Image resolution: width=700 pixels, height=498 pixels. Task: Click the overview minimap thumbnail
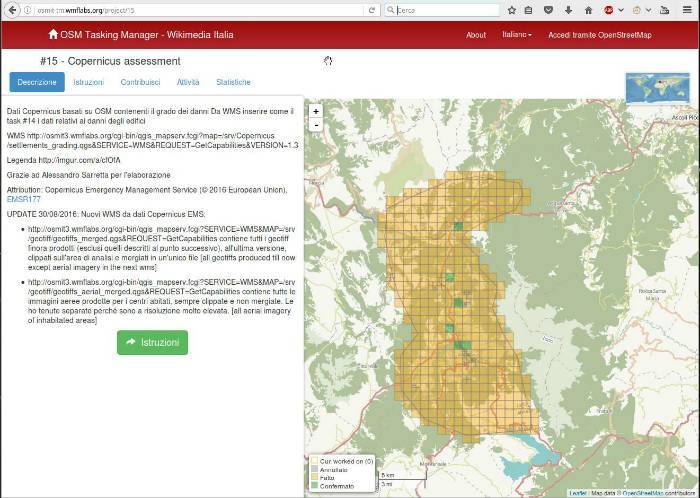656,89
